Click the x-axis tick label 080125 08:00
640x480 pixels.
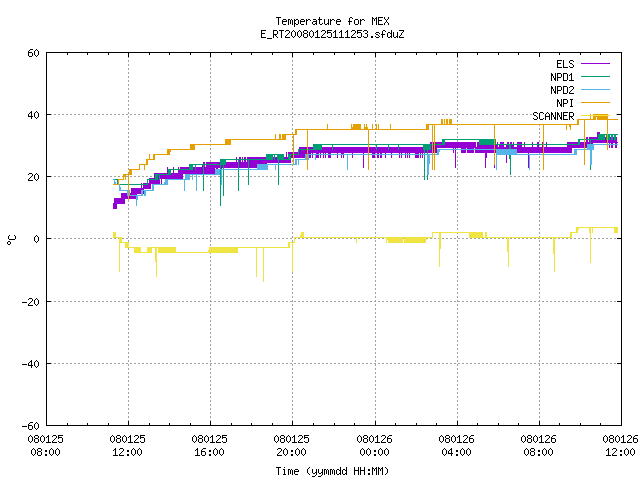[46, 446]
